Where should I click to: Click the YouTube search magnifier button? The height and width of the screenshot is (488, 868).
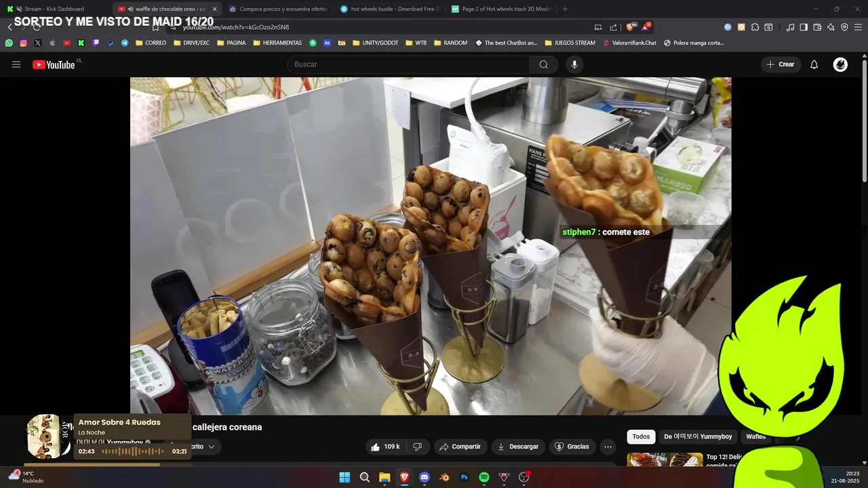coord(544,64)
